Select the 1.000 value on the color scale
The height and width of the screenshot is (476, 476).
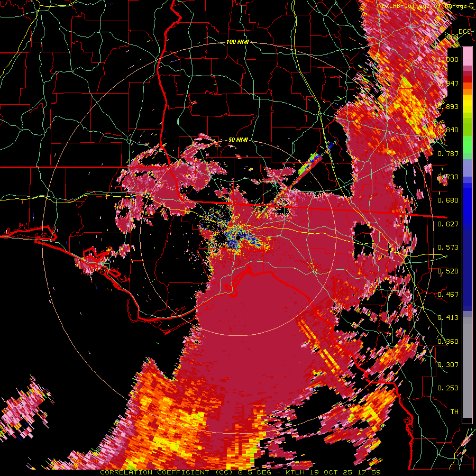coord(448,59)
